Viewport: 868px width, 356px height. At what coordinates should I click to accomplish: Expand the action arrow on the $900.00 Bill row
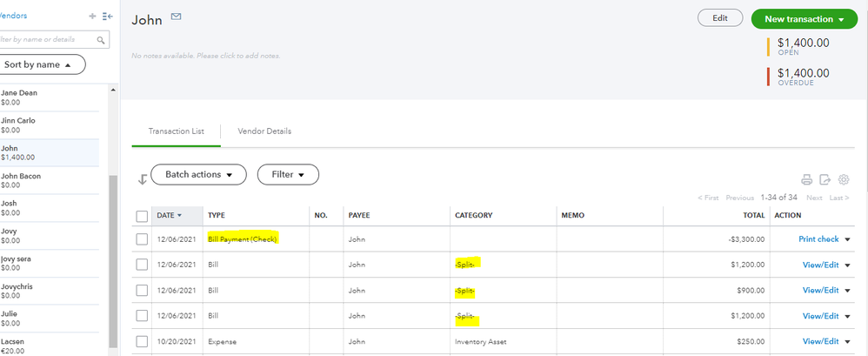click(x=847, y=291)
